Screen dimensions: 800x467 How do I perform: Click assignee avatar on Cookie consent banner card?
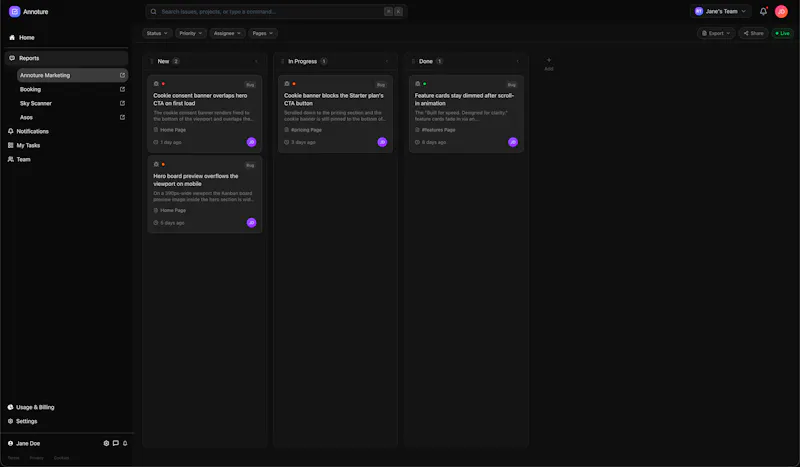click(252, 142)
